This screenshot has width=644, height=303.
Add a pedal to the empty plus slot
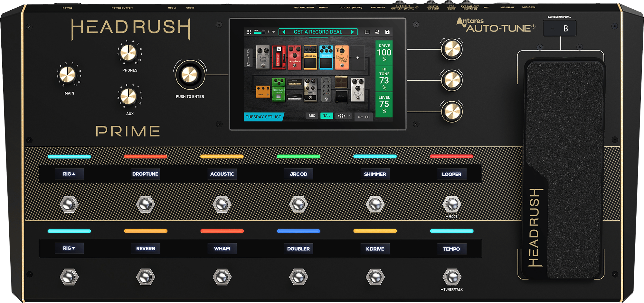pos(357,58)
